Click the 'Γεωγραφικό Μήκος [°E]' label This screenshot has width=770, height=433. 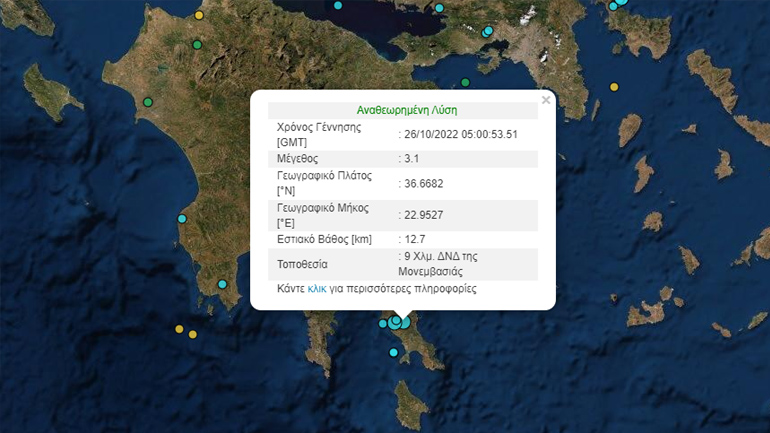click(x=323, y=215)
